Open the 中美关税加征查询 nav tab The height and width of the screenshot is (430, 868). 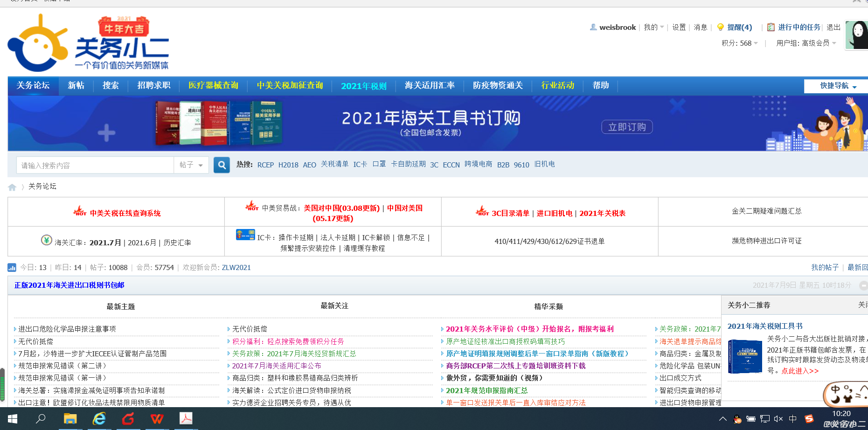[290, 86]
